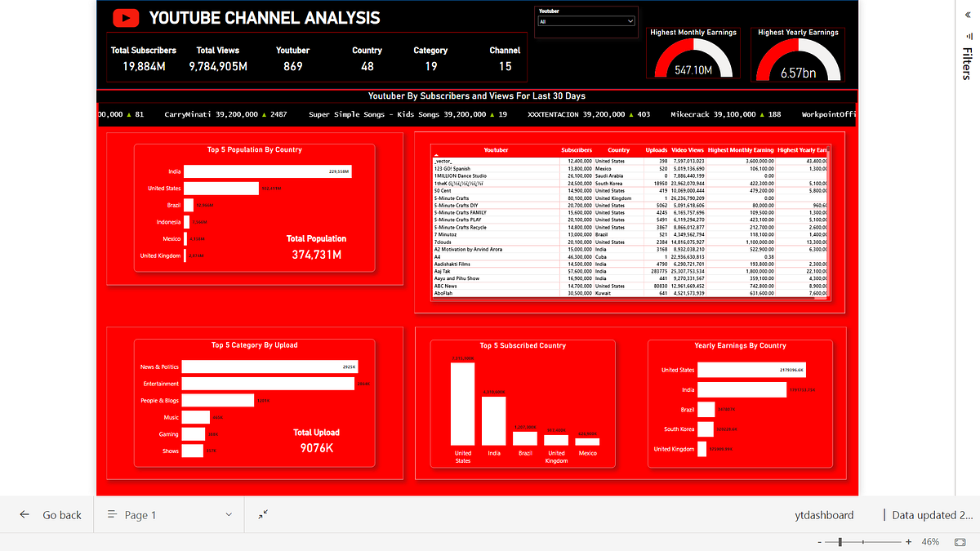Click the zoom in plus icon
The width and height of the screenshot is (980, 551).
coord(907,541)
